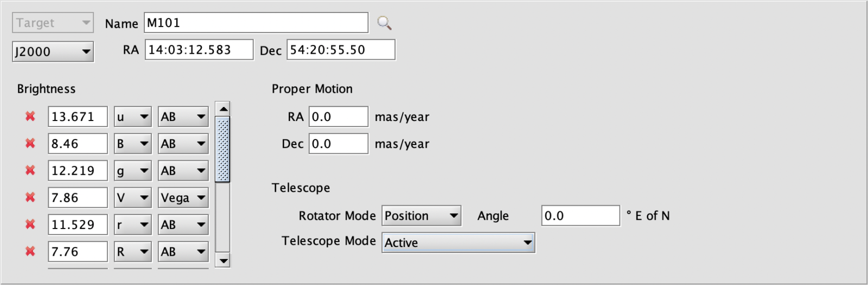Open the Rotator Mode Position dropdown

pyautogui.click(x=422, y=216)
